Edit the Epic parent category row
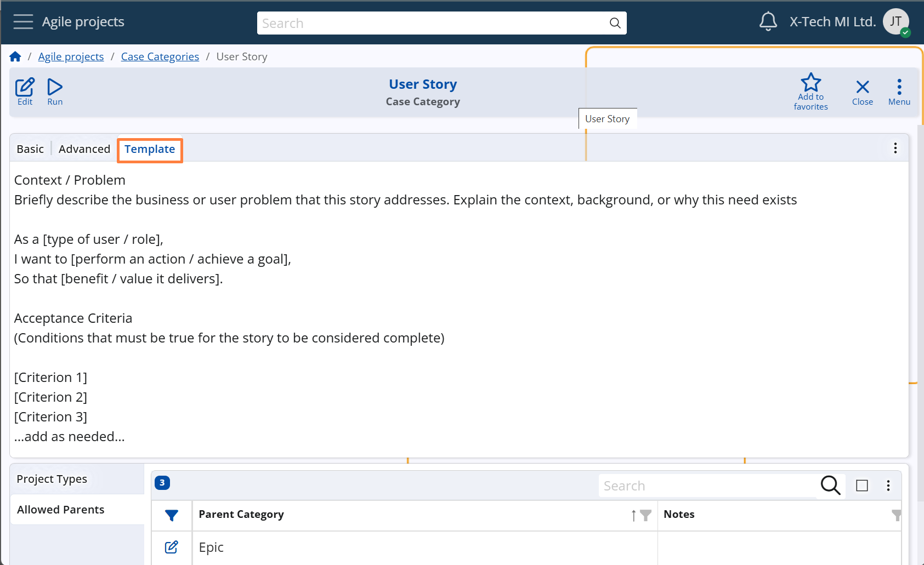The height and width of the screenshot is (565, 924). tap(171, 547)
